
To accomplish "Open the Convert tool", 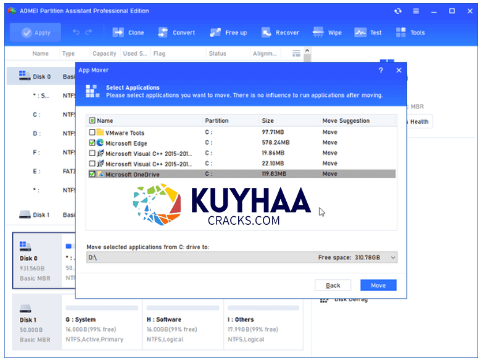I will (176, 32).
